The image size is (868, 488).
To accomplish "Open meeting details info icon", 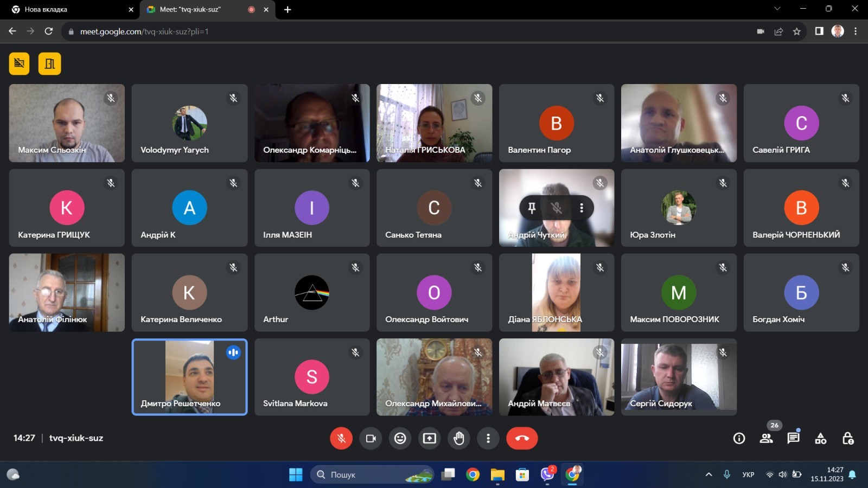I will 739,438.
